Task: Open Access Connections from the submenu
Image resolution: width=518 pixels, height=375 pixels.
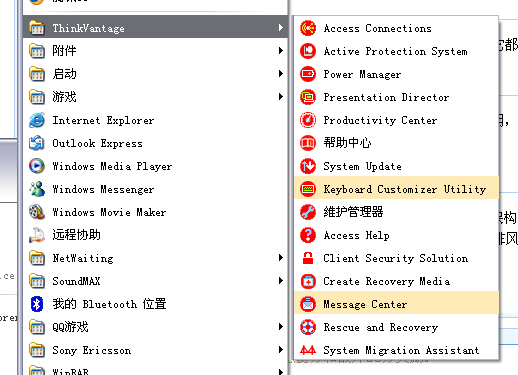Action: coord(396,28)
